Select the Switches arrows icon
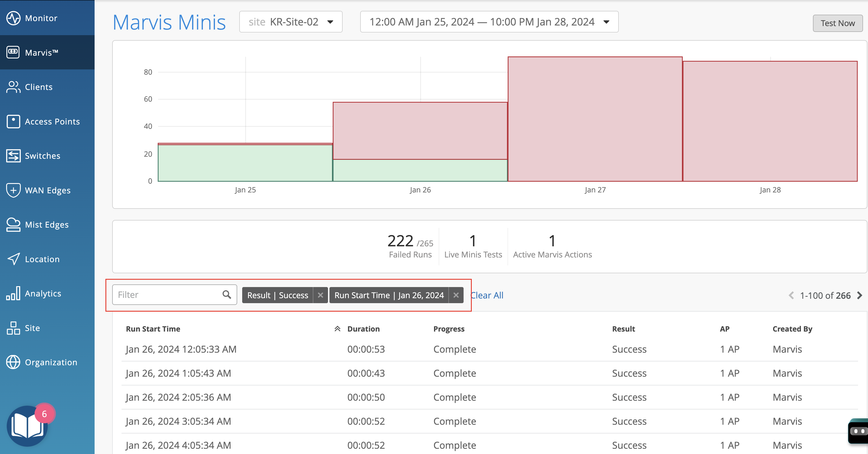868x454 pixels. pos(13,156)
